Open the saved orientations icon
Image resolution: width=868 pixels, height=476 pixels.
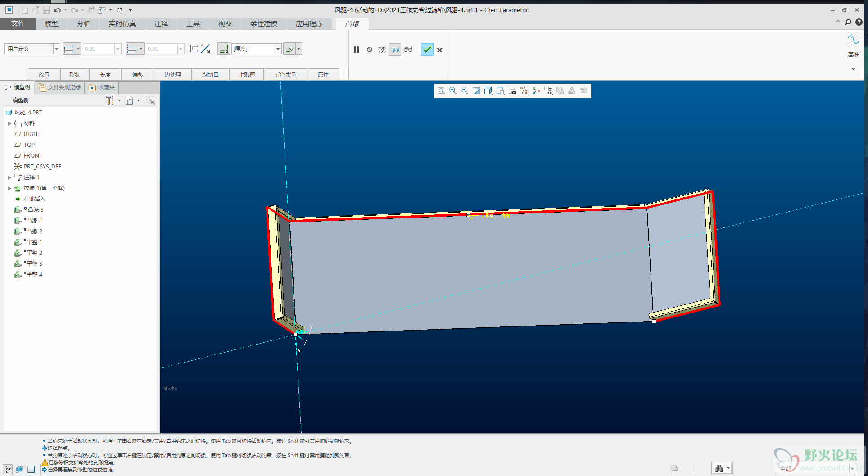point(500,91)
